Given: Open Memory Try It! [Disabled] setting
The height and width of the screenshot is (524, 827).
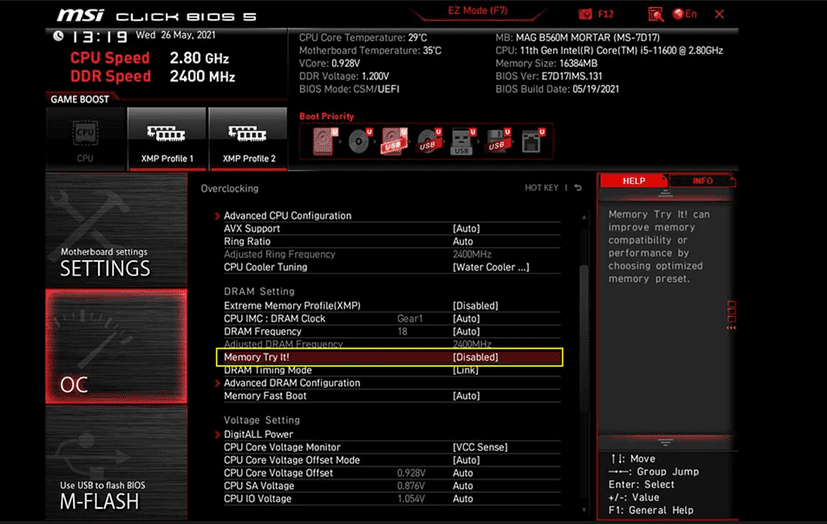Looking at the screenshot, I should (390, 357).
